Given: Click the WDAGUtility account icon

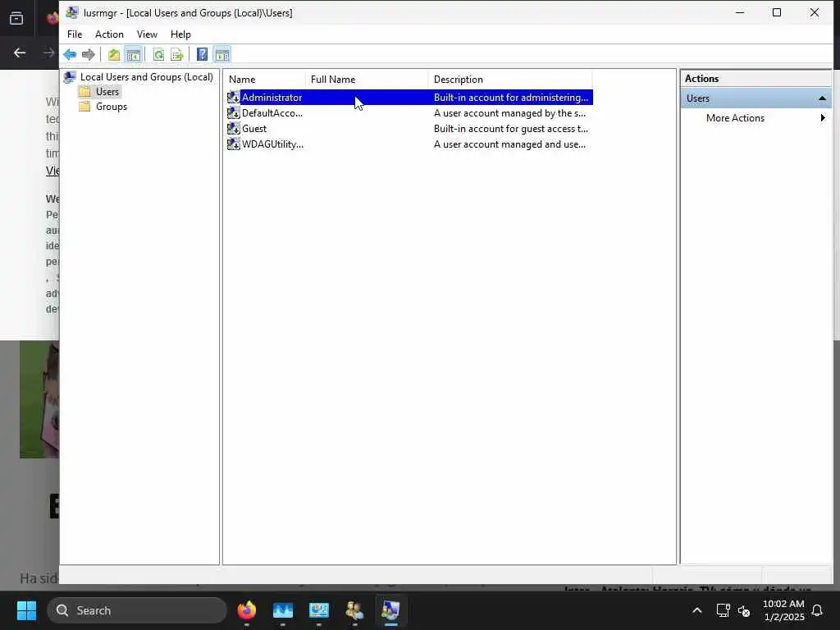Looking at the screenshot, I should tap(233, 144).
